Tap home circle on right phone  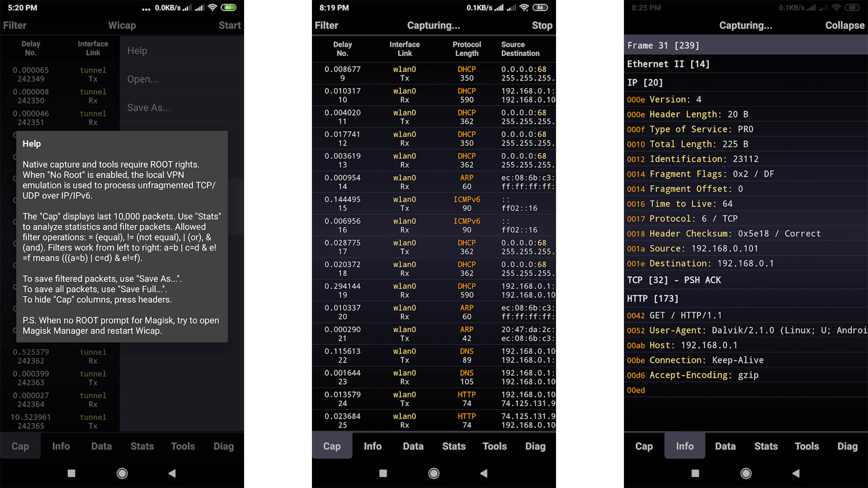746,473
